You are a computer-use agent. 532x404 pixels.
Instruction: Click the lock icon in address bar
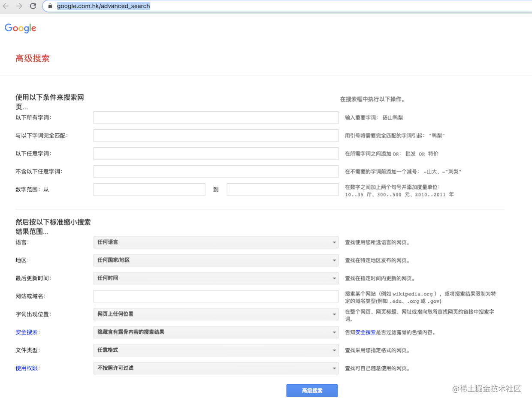[x=50, y=6]
